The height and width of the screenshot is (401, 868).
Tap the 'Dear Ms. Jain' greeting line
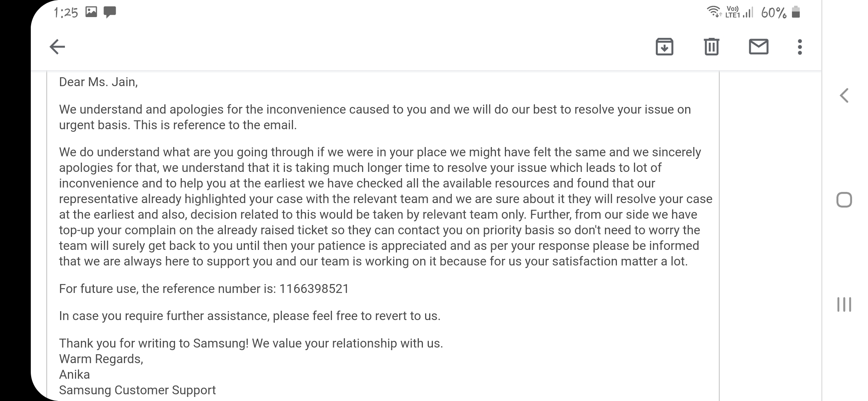(98, 82)
